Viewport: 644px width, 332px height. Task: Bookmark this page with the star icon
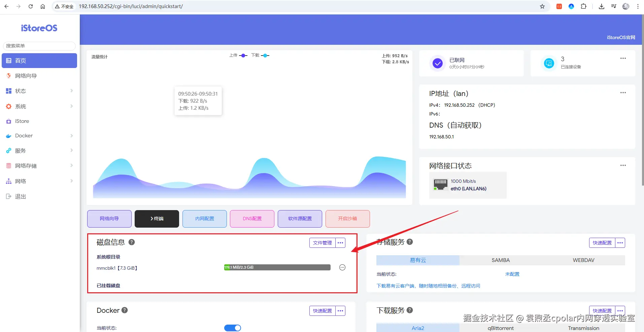click(x=542, y=6)
